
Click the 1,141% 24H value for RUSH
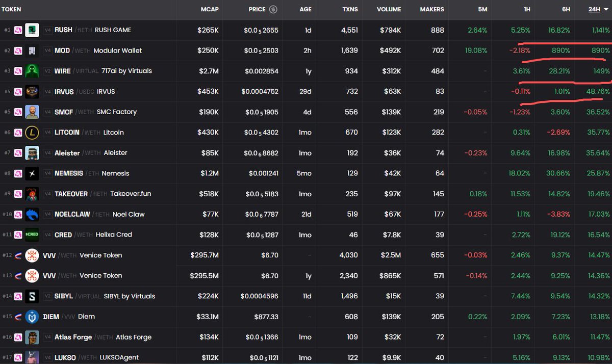[600, 30]
